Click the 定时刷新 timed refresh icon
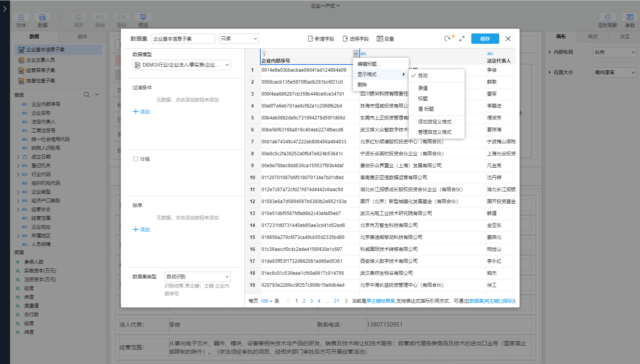The width and height of the screenshot is (640, 364). (x=607, y=17)
